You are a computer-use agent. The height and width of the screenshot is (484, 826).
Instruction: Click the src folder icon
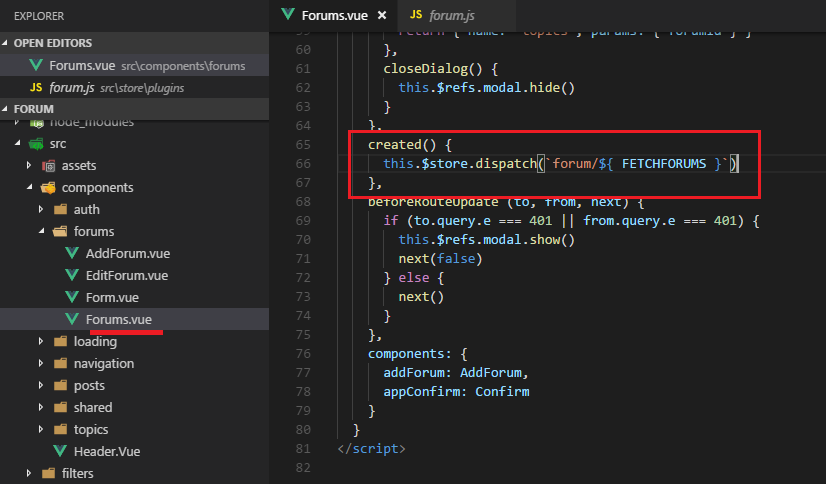(36, 143)
